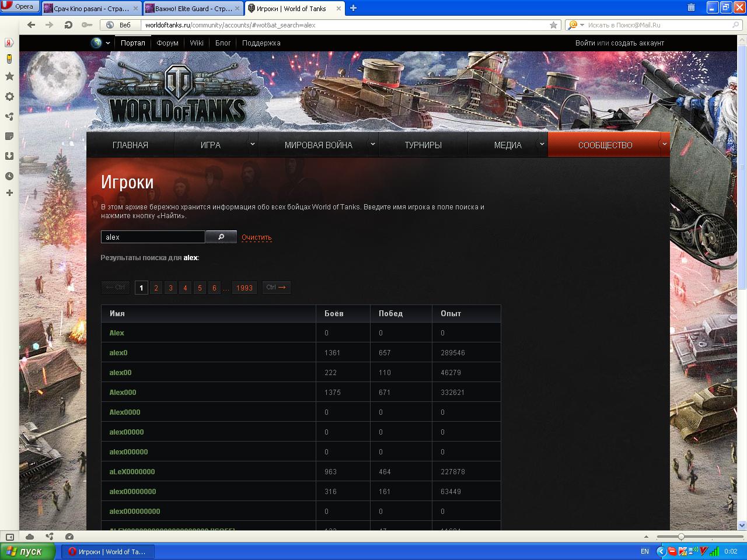747x560 pixels.
Task: Bookmark the page with the address bar star
Action: click(x=553, y=25)
